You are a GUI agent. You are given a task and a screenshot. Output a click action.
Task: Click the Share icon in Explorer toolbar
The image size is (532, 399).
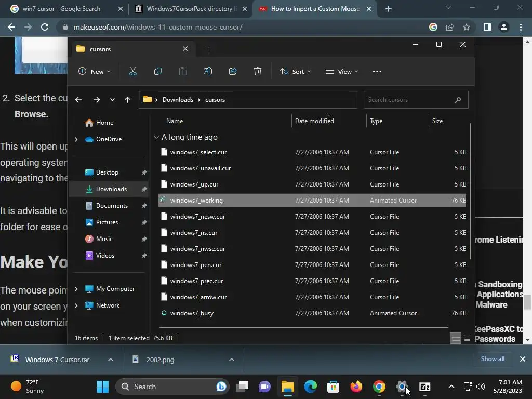233,71
